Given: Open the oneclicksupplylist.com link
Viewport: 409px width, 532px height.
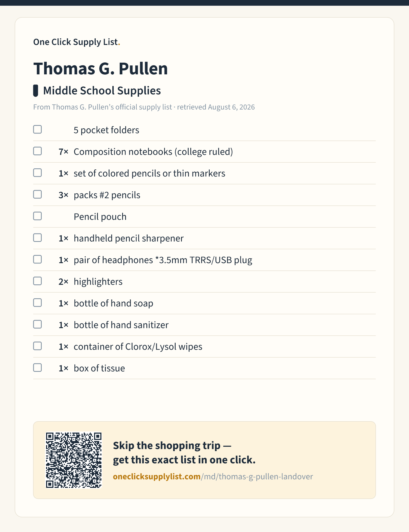Looking at the screenshot, I should click(213, 476).
